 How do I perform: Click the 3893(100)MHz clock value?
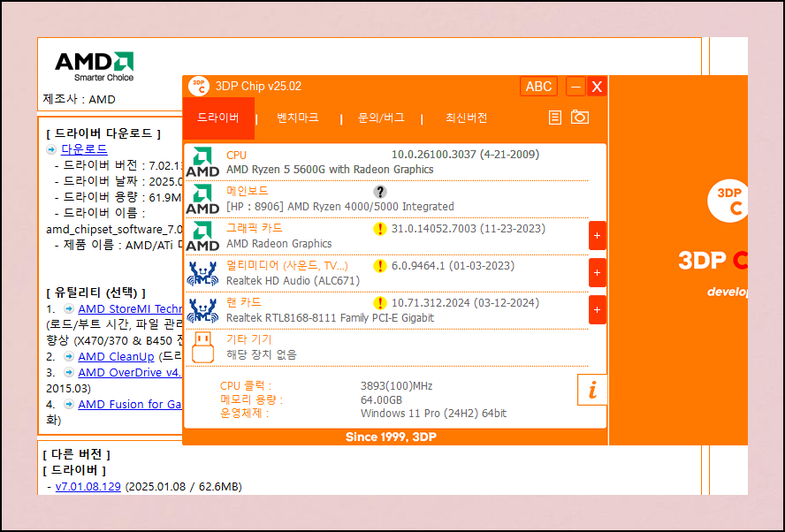(x=397, y=386)
